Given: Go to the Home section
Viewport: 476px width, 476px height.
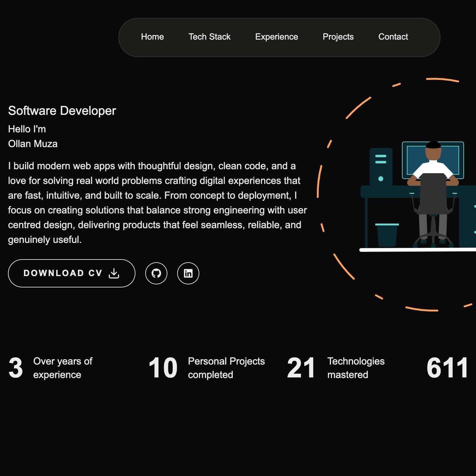Looking at the screenshot, I should [152, 37].
